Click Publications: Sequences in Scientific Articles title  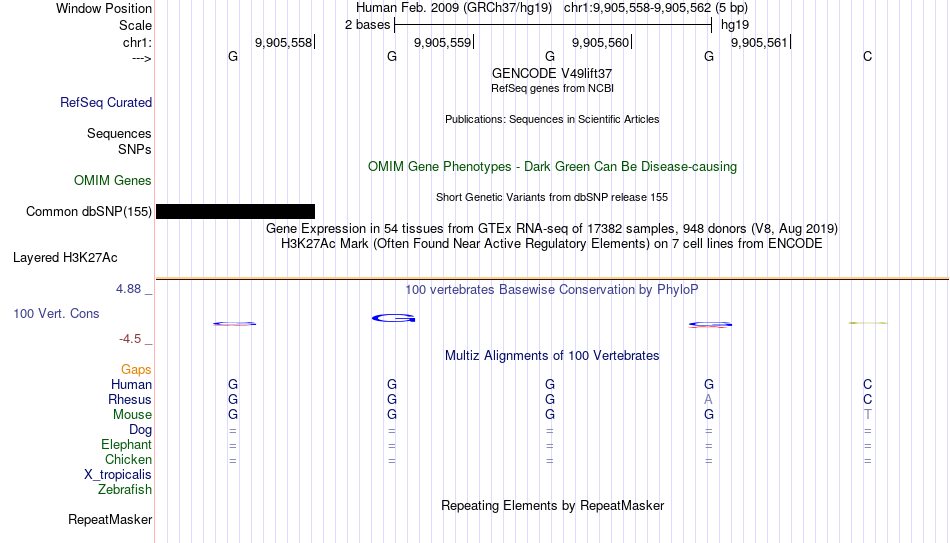tap(552, 119)
